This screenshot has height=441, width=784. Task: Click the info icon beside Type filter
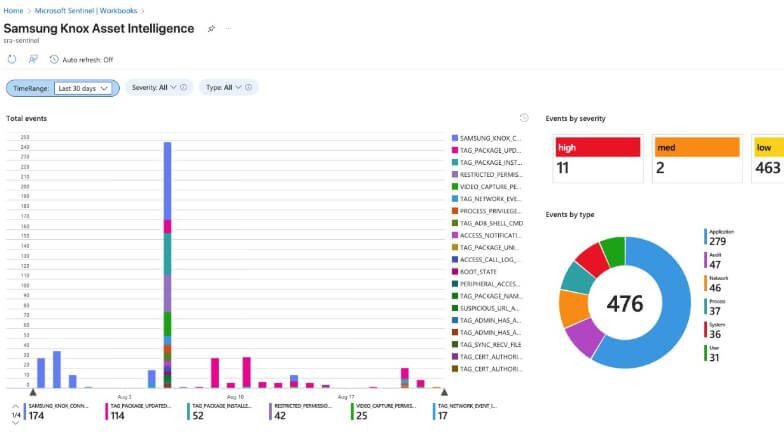(x=249, y=87)
